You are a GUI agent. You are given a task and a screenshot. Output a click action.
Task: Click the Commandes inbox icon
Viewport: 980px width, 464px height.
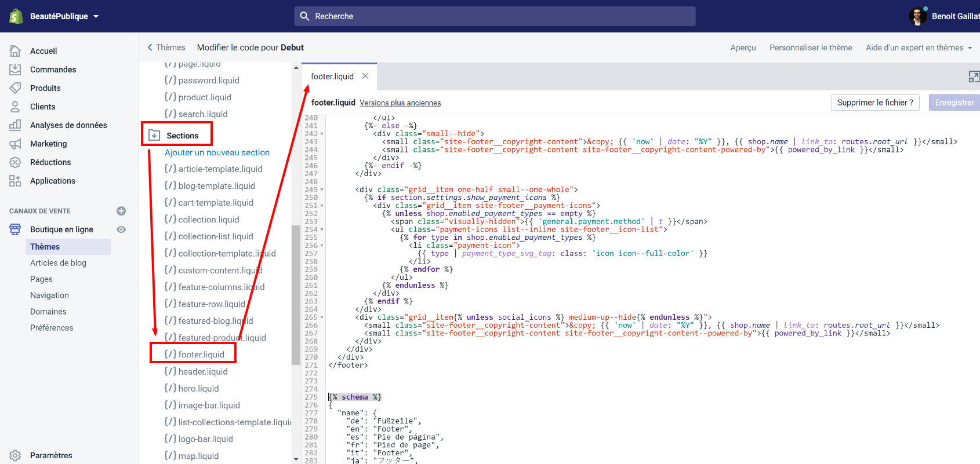pyautogui.click(x=15, y=70)
